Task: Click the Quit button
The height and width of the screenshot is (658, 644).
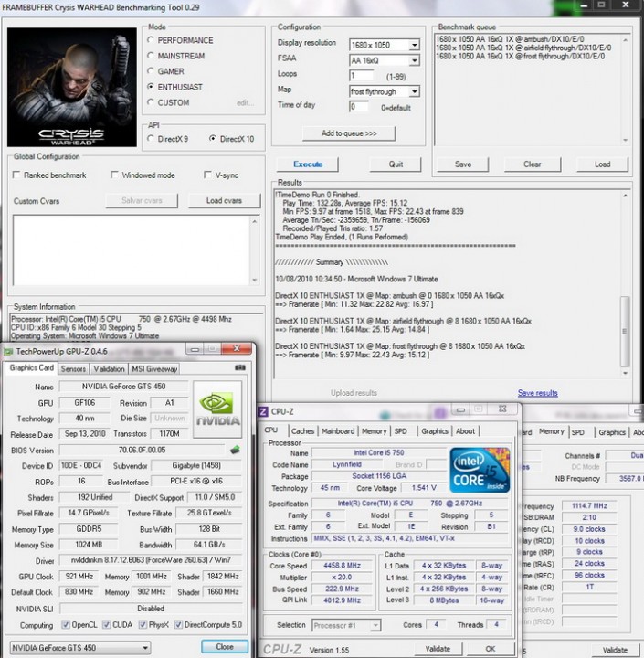Action: click(x=396, y=164)
